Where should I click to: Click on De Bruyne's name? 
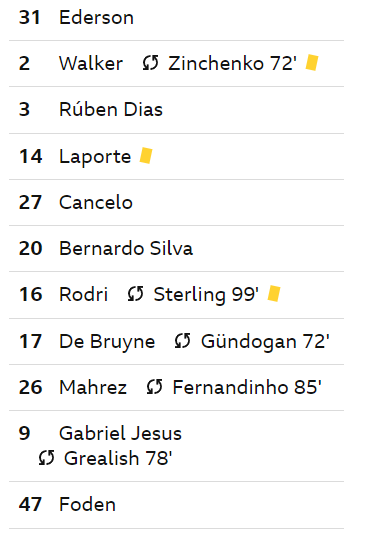(x=107, y=342)
